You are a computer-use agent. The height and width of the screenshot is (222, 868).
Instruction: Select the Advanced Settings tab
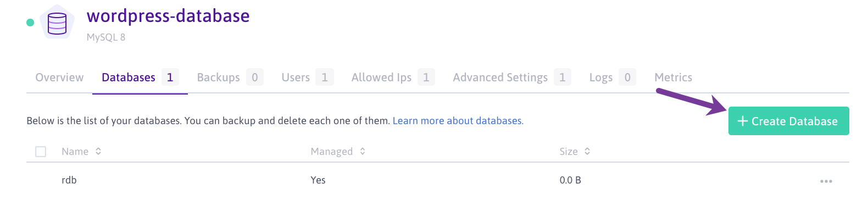tap(500, 77)
